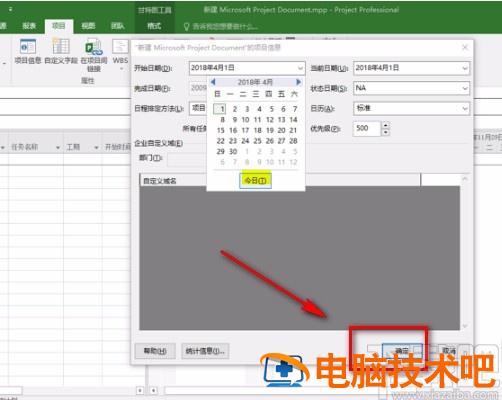This screenshot has width=502, height=400.
Task: Click the 帮助 help button
Action: pyautogui.click(x=155, y=351)
